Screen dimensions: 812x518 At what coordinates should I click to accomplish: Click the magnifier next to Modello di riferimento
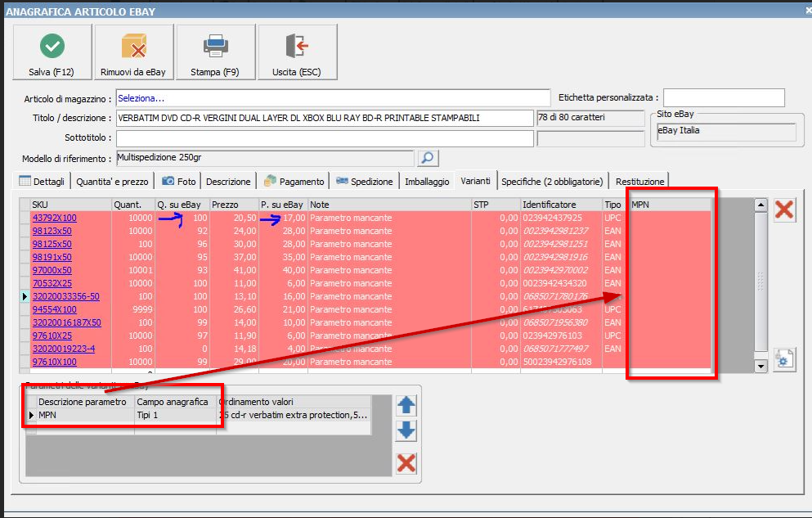click(428, 157)
